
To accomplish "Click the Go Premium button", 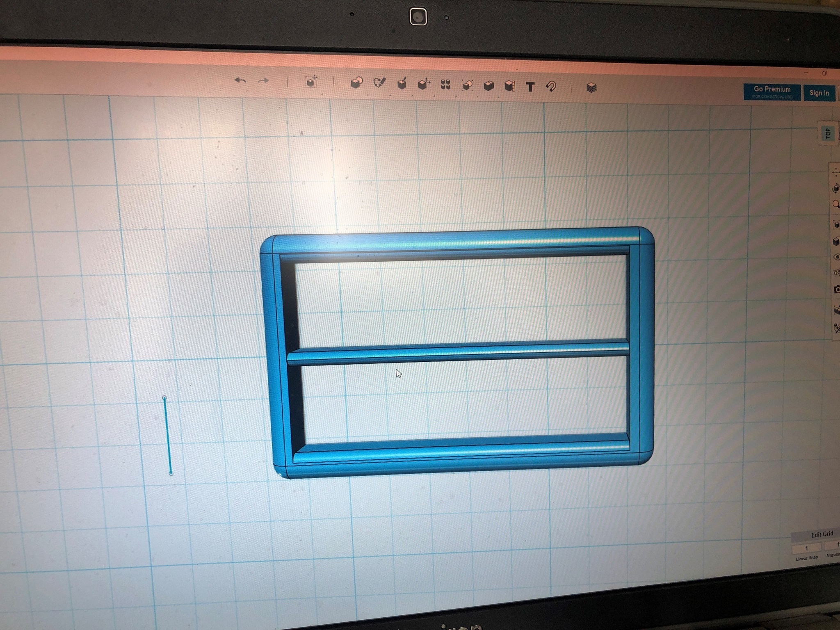I will pyautogui.click(x=772, y=92).
